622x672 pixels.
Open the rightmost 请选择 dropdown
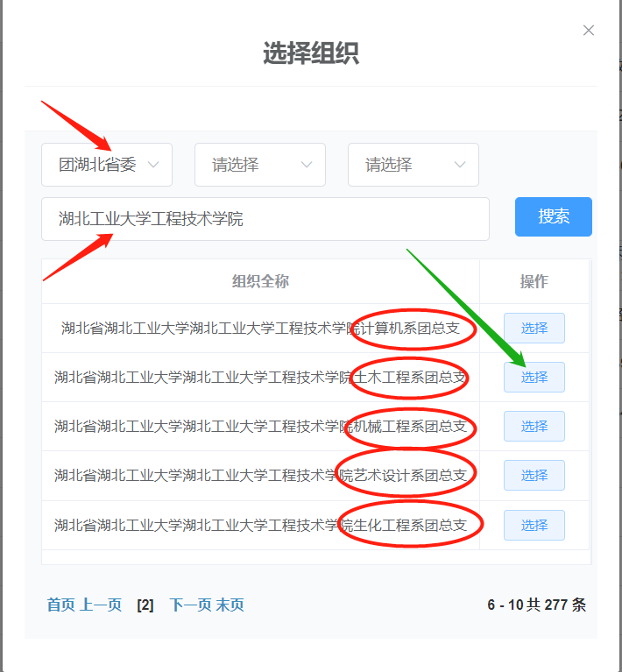pos(413,165)
